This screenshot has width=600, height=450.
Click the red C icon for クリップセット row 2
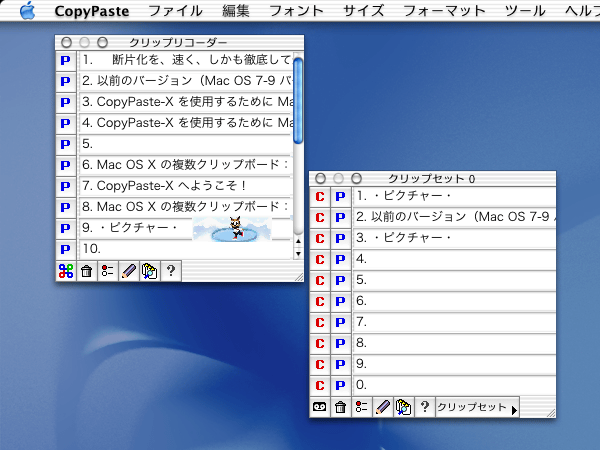click(x=320, y=218)
